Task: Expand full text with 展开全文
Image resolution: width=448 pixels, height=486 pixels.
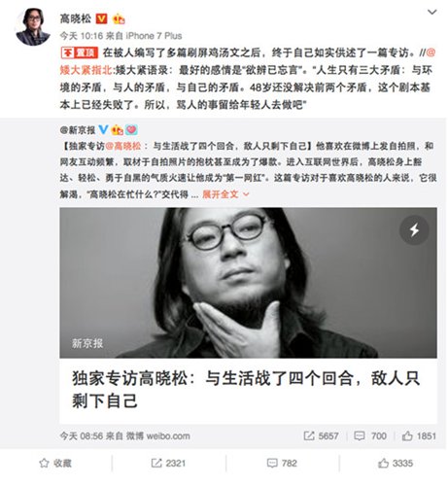Action: point(225,194)
